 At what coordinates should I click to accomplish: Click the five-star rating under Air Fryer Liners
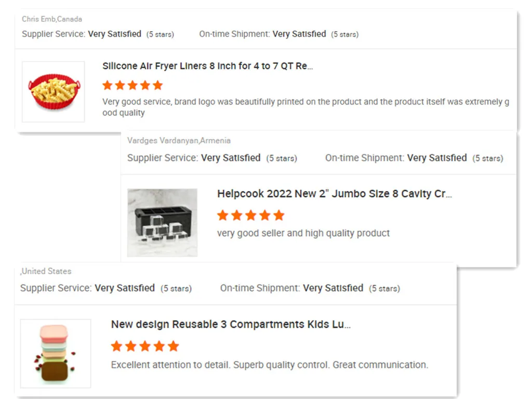tap(132, 85)
